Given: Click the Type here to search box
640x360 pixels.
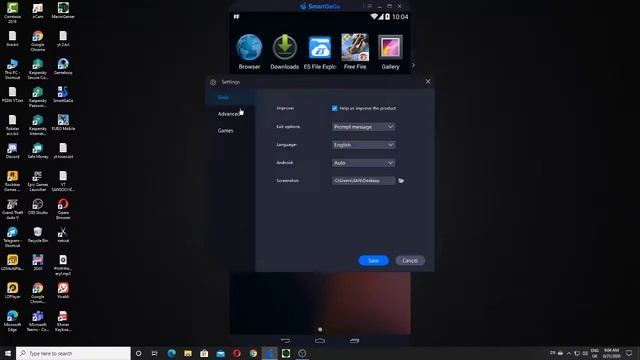Looking at the screenshot, I should (x=73, y=353).
